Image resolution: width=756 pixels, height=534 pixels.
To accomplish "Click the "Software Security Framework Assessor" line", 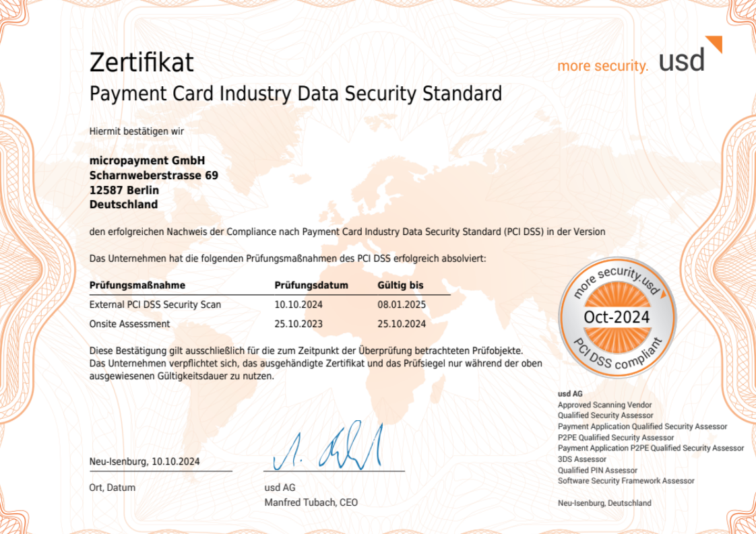I will (x=627, y=481).
